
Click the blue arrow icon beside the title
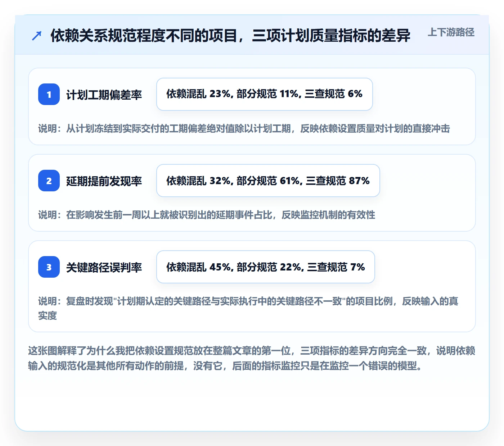37,36
